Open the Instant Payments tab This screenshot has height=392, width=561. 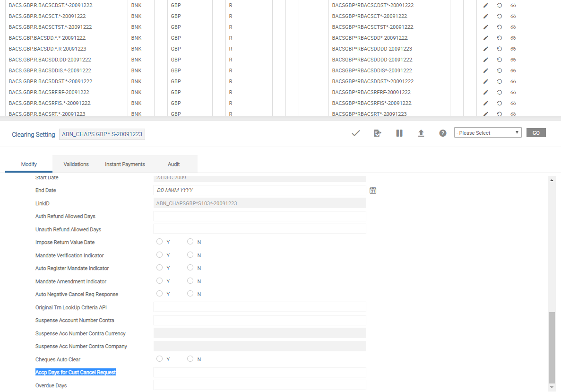point(125,164)
